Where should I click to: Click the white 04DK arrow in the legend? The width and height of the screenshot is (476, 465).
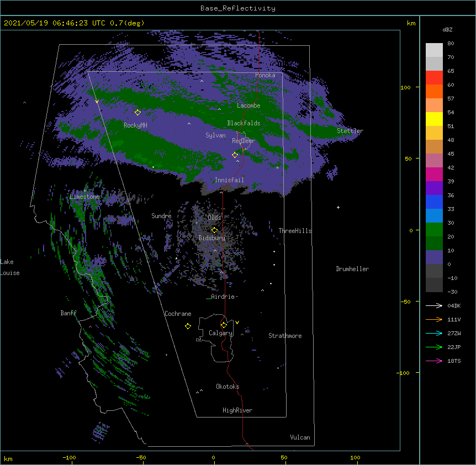434,305
